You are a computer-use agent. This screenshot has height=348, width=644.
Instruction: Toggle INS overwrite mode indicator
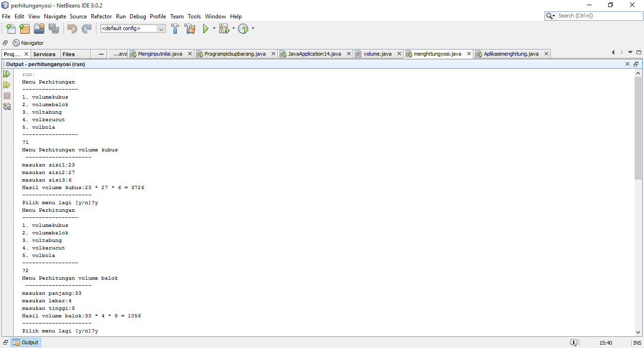636,342
